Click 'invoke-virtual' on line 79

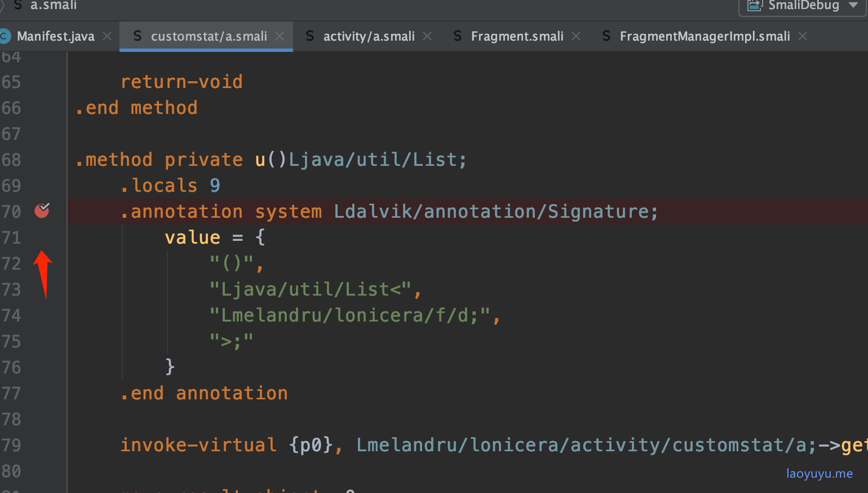(x=198, y=445)
